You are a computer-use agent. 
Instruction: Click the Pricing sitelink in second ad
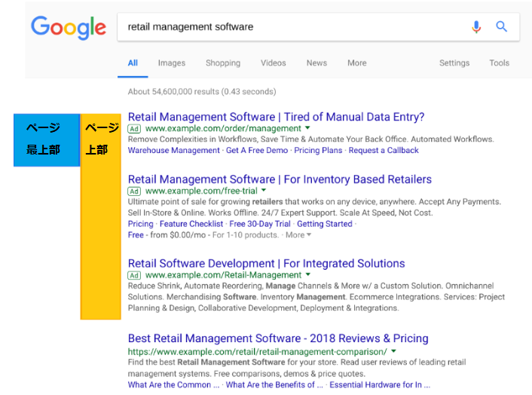pos(140,224)
